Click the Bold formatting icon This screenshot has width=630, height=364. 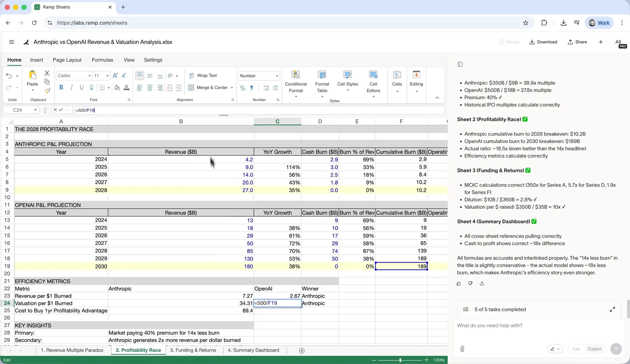61,87
